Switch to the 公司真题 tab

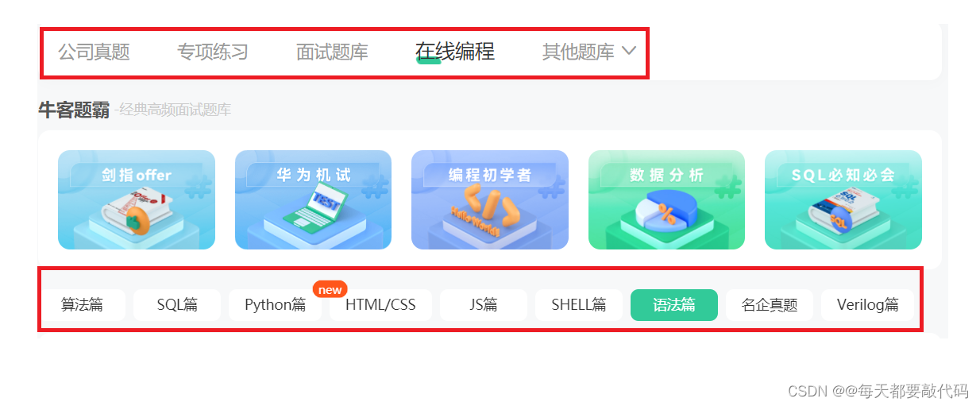pyautogui.click(x=94, y=52)
